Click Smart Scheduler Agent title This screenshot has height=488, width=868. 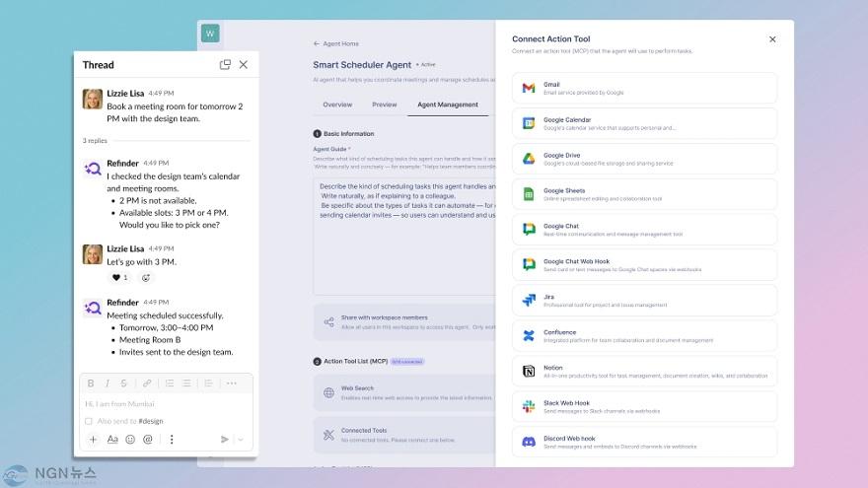point(362,65)
